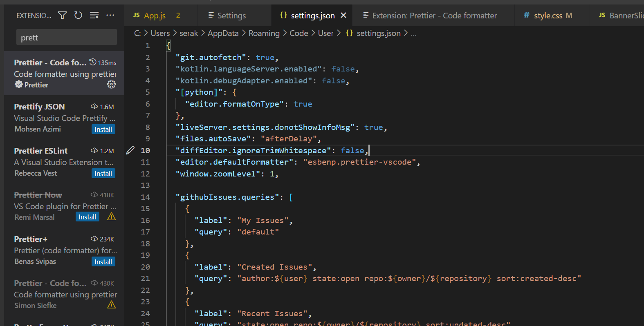644x326 pixels.
Task: Click the 'User' breadcrumb segment
Action: click(x=325, y=33)
